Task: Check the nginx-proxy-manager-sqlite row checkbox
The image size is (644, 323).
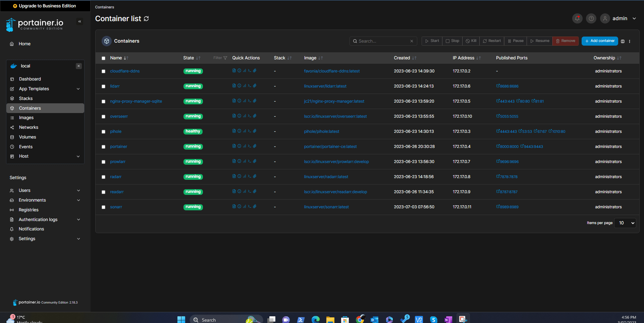Action: [103, 101]
